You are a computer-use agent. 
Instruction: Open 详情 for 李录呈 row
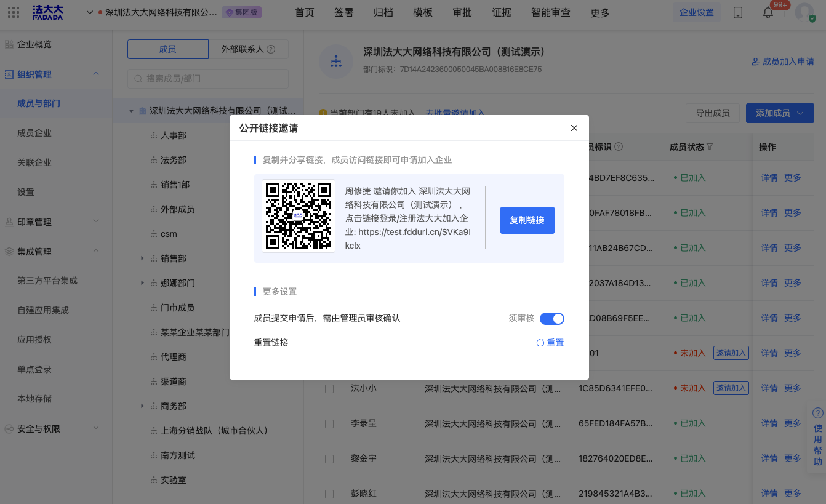pos(769,423)
